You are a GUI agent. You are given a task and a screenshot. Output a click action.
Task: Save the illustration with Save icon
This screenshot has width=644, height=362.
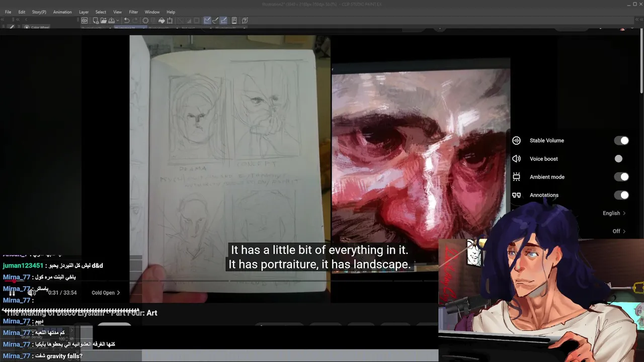[111, 21]
